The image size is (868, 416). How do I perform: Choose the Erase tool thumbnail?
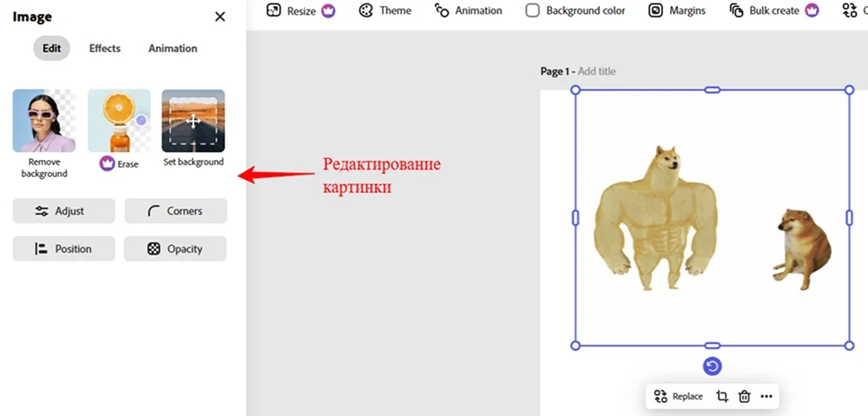click(119, 121)
